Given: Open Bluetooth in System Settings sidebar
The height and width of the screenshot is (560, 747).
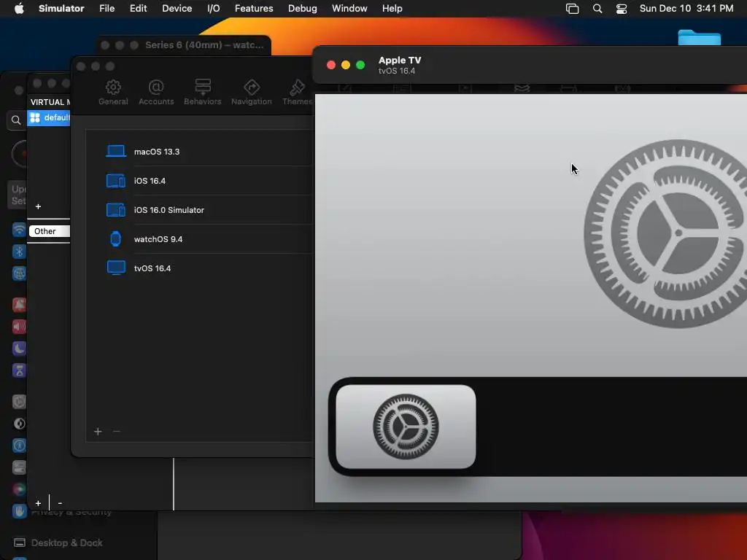Looking at the screenshot, I should coord(19,252).
